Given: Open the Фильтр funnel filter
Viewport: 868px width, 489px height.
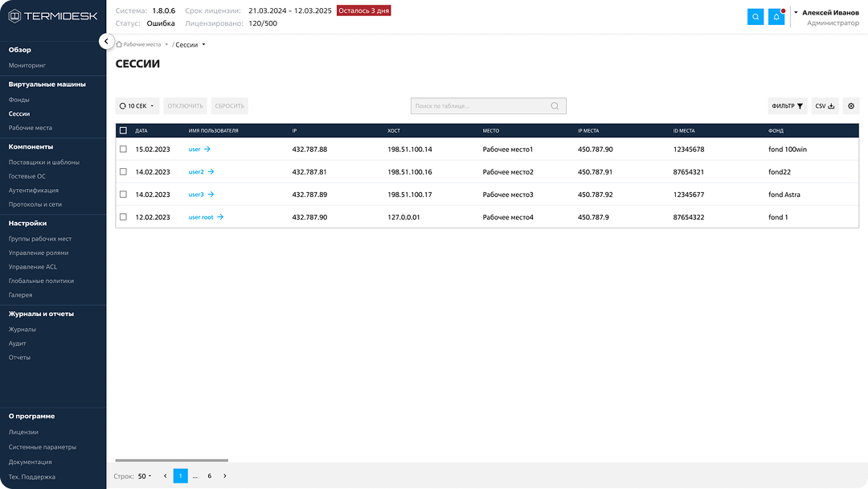Looking at the screenshot, I should coord(787,106).
